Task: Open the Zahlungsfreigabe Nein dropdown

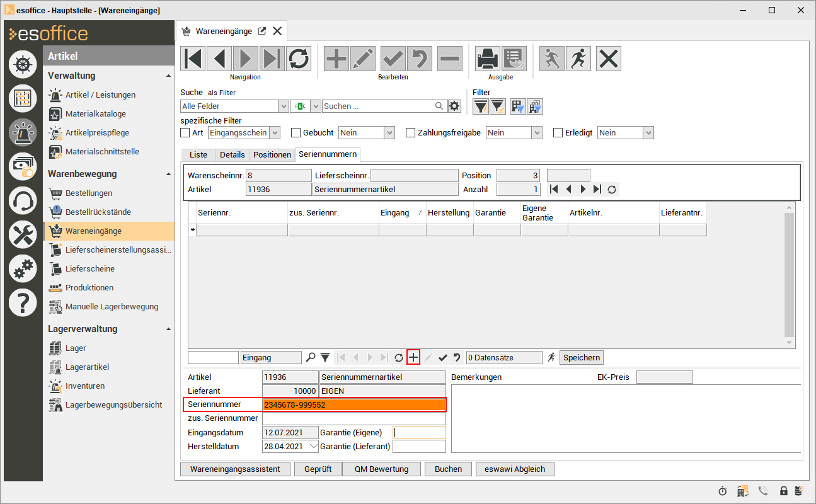Action: [537, 133]
